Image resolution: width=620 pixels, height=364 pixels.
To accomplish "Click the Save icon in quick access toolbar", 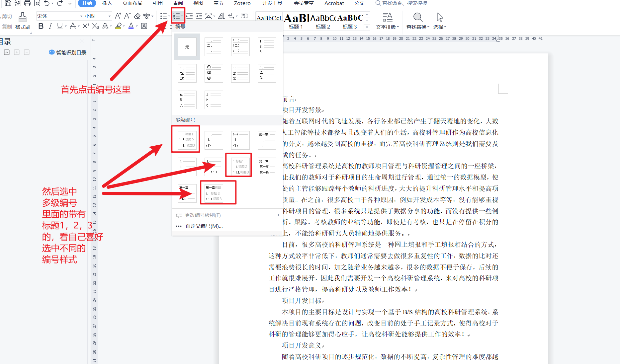I will (8, 3).
